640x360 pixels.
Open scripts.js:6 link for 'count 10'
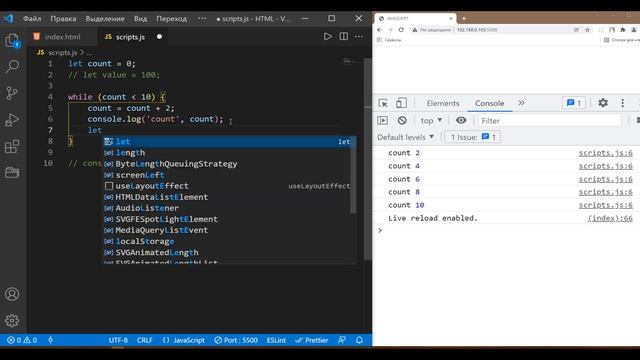coord(605,205)
